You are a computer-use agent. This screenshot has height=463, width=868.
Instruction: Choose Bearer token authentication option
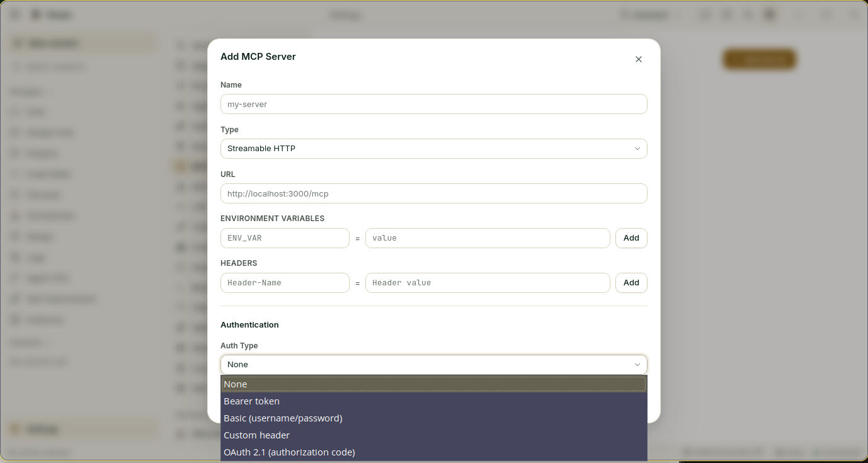point(433,401)
